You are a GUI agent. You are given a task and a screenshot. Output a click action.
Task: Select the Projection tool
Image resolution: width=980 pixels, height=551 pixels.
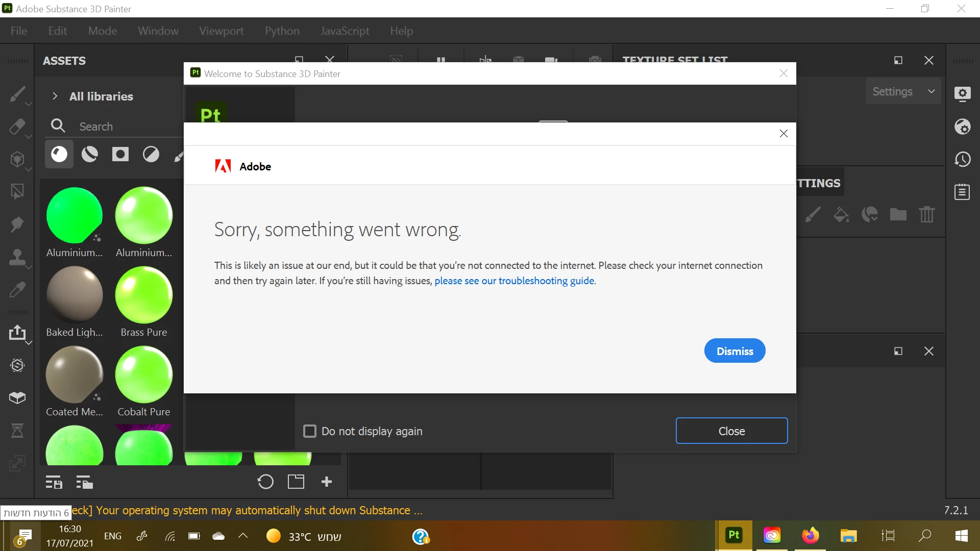[x=17, y=159]
